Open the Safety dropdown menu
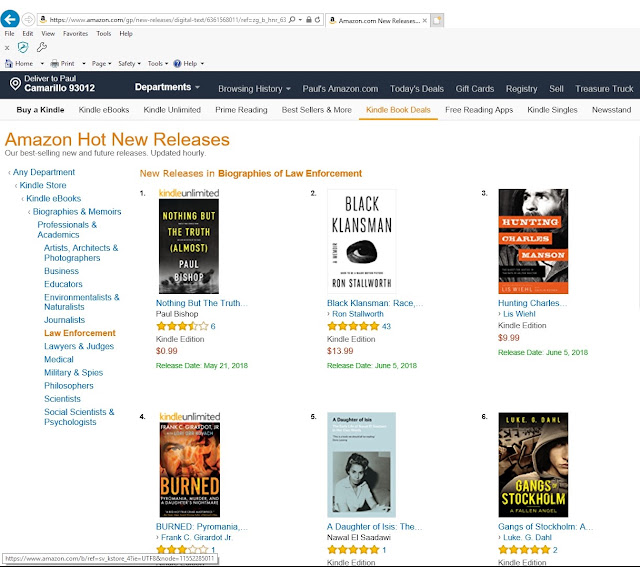Image resolution: width=640 pixels, height=567 pixels. 129,64
